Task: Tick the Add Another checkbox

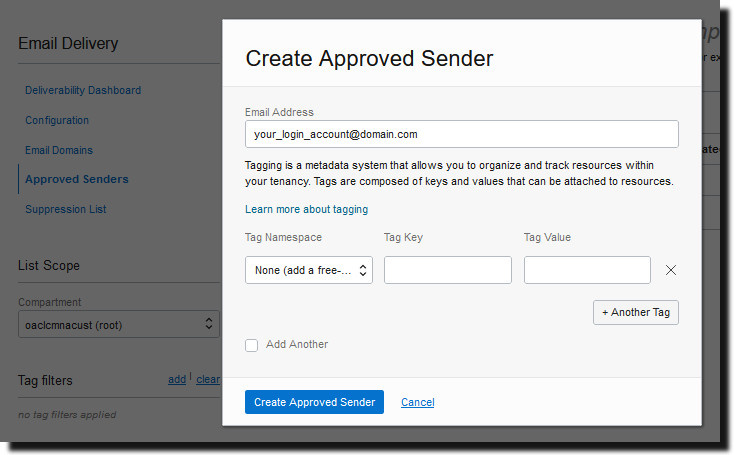Action: point(251,345)
